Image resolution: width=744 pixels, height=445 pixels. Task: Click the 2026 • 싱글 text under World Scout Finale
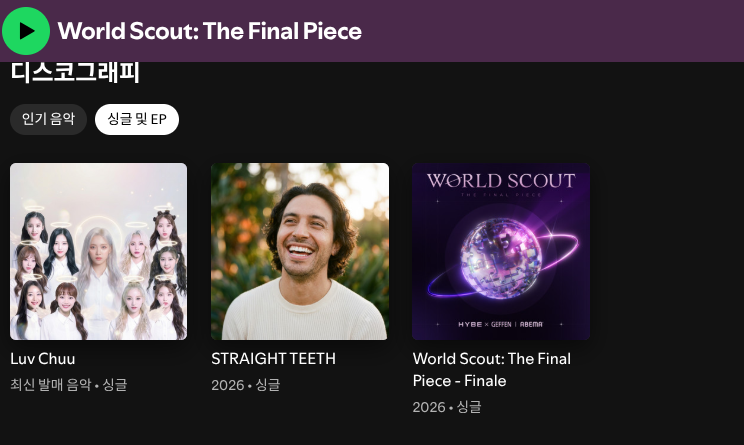(447, 407)
